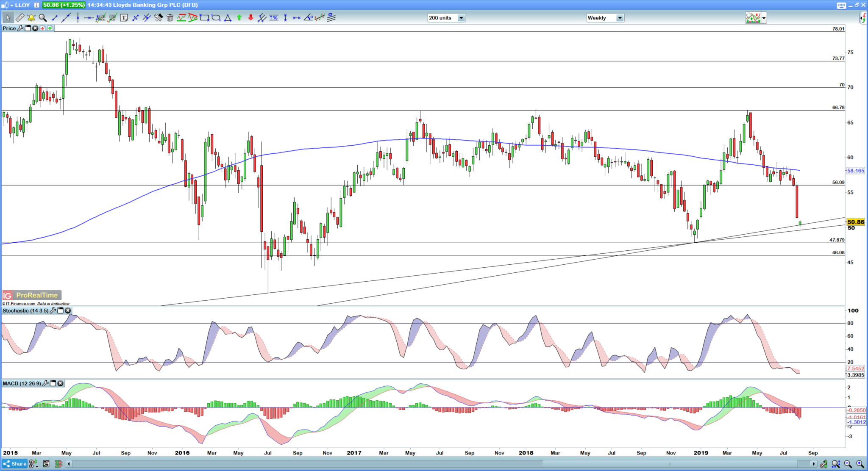Click the ProRealTime logo link
868x471 pixels.
click(x=32, y=295)
